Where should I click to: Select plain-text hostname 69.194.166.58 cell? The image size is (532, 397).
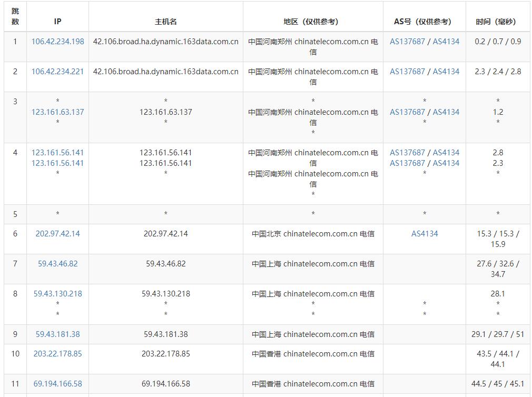165,384
